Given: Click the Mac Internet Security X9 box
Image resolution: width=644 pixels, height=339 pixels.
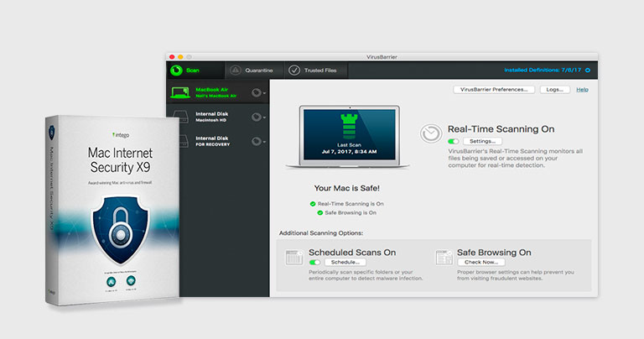Looking at the screenshot, I should pyautogui.click(x=112, y=211).
